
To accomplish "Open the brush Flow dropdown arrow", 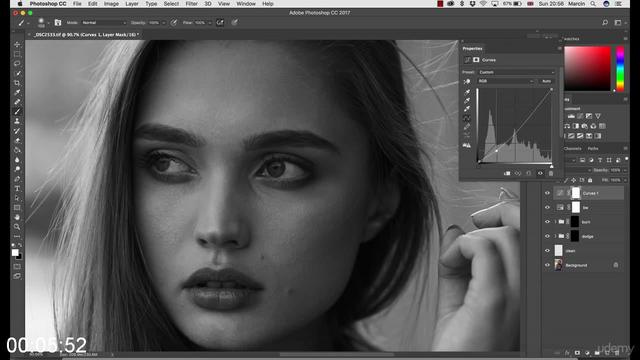I will coord(210,23).
